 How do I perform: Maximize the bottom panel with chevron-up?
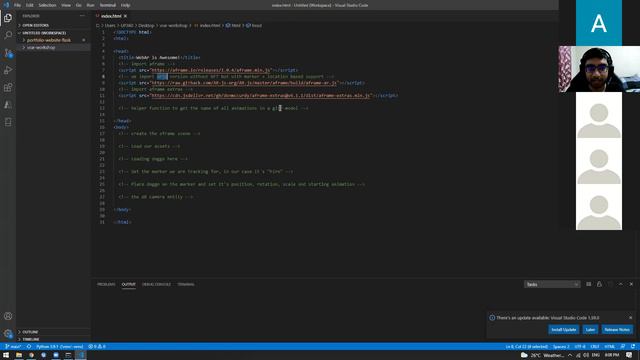pyautogui.click(x=620, y=284)
